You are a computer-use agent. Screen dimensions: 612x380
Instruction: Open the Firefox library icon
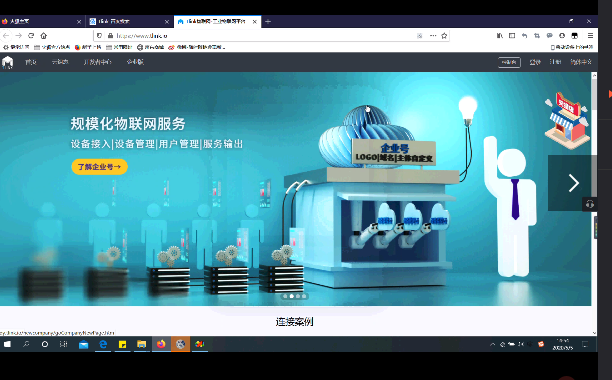click(500, 36)
